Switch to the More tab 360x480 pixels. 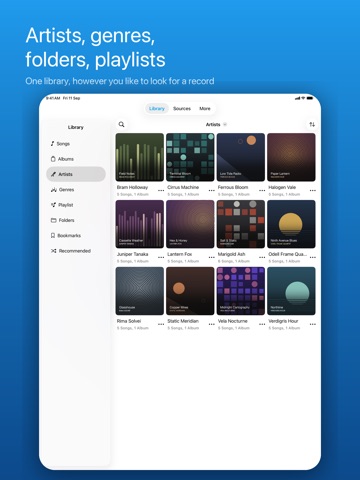205,108
